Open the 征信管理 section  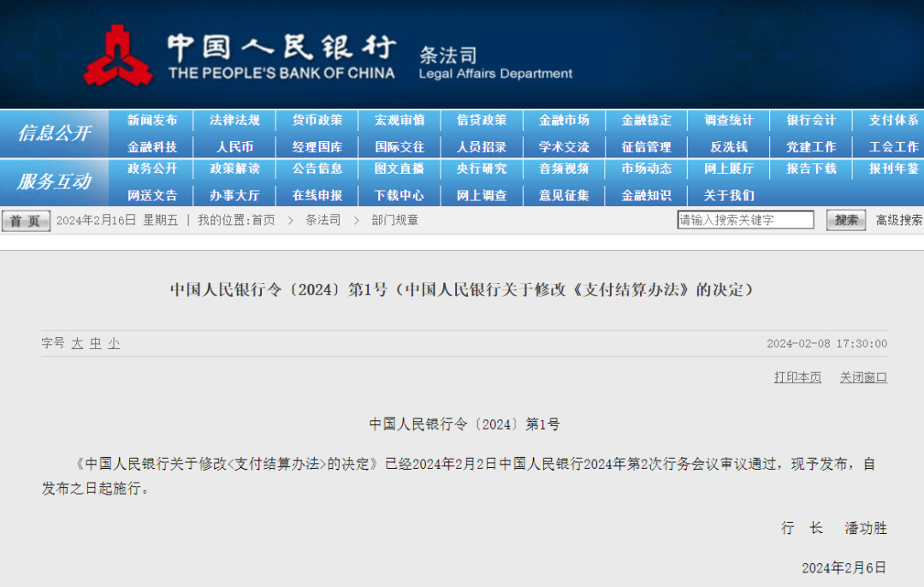point(646,147)
